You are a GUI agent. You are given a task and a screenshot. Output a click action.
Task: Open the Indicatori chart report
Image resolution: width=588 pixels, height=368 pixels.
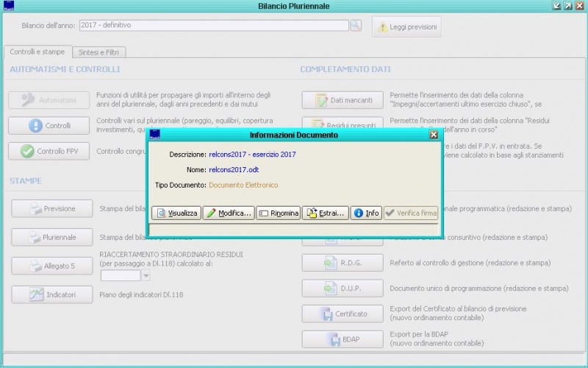click(x=52, y=294)
